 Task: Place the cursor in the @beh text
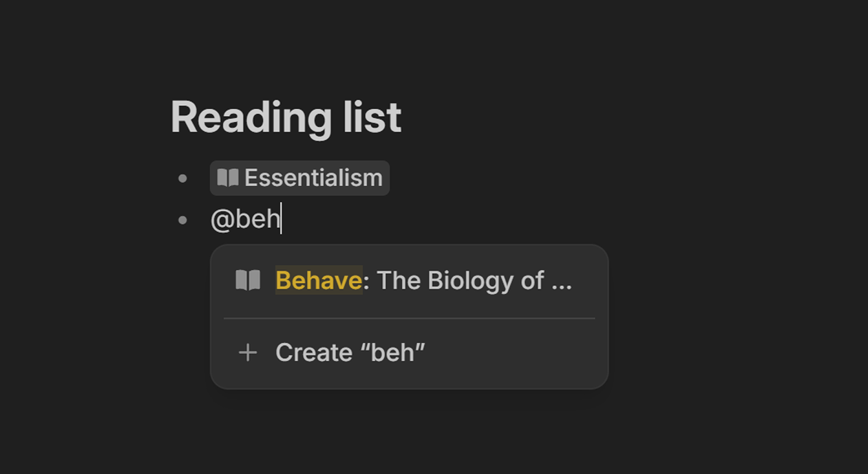pyautogui.click(x=259, y=219)
